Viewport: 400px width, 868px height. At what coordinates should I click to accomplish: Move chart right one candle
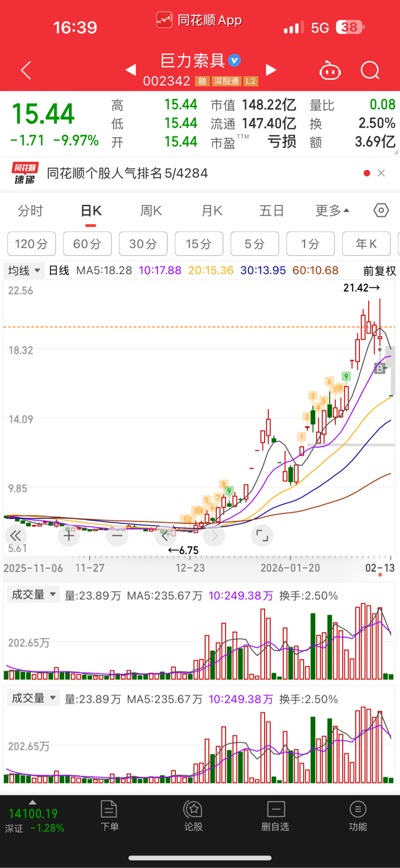pos(214,535)
